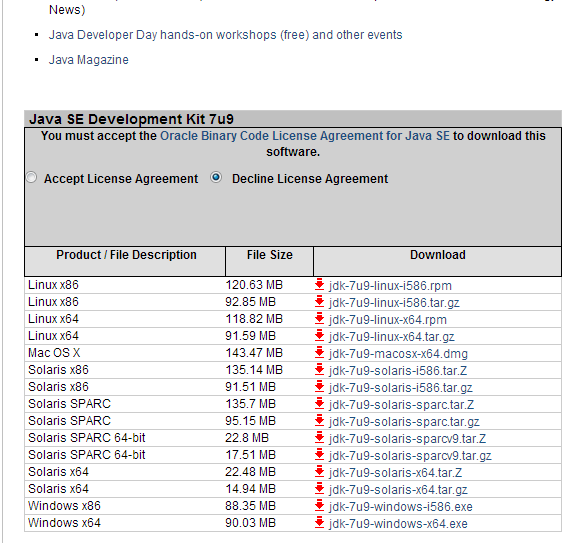
Task: Select Accept License Agreement radio button
Action: click(x=31, y=178)
